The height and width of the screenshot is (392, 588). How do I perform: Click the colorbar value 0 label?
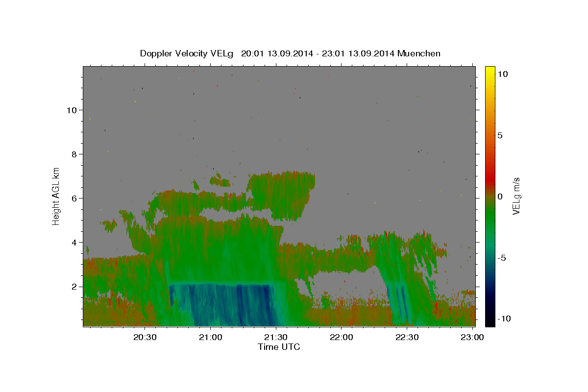500,196
